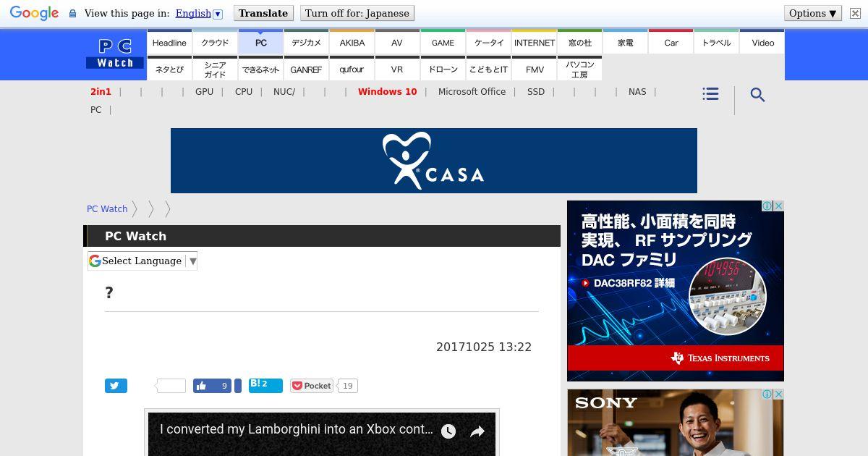Open the FMV tab
868x456 pixels.
pos(534,69)
